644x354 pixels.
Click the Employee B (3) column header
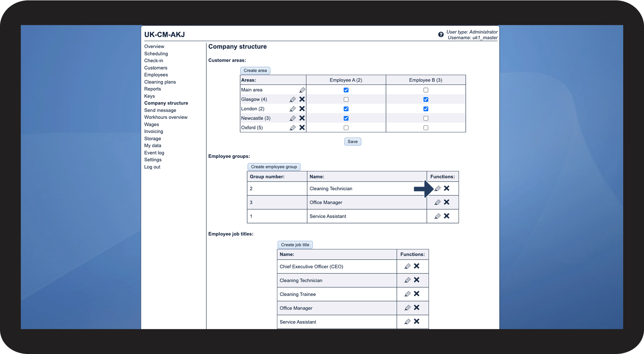pos(426,80)
